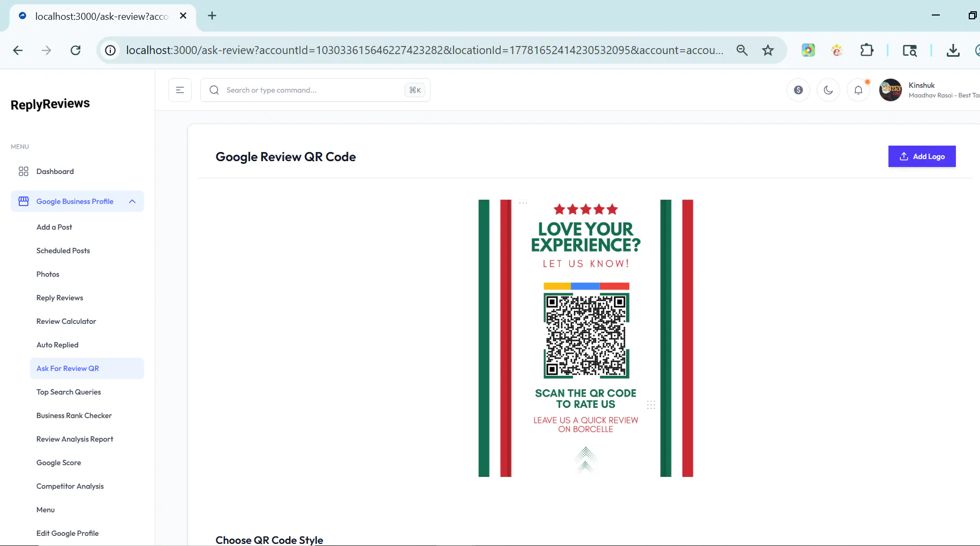The image size is (980, 546).
Task: Open the Kinshuk profile avatar
Action: click(x=891, y=90)
